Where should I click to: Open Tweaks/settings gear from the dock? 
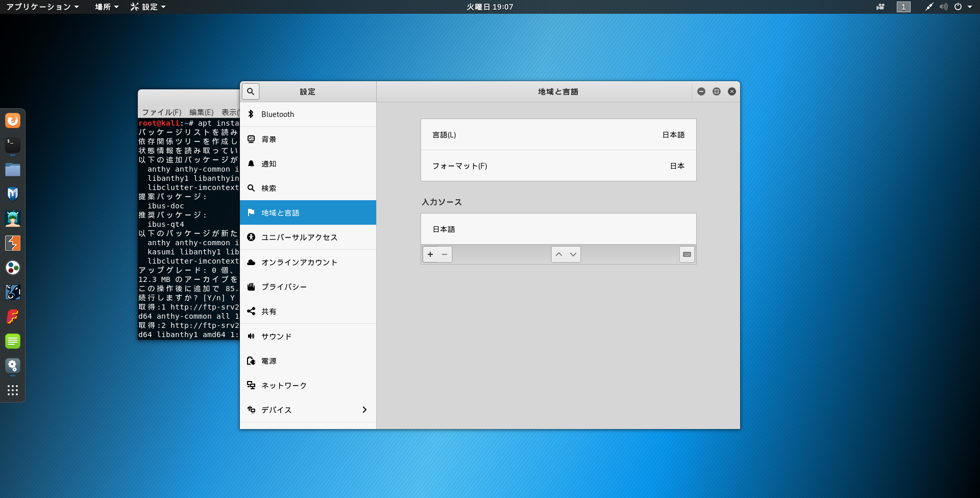coord(13,366)
